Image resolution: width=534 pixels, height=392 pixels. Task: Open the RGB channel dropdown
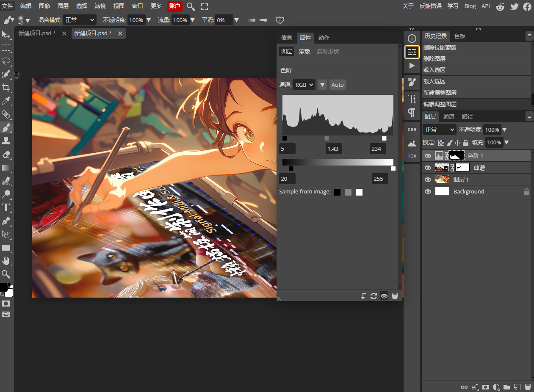[x=304, y=85]
